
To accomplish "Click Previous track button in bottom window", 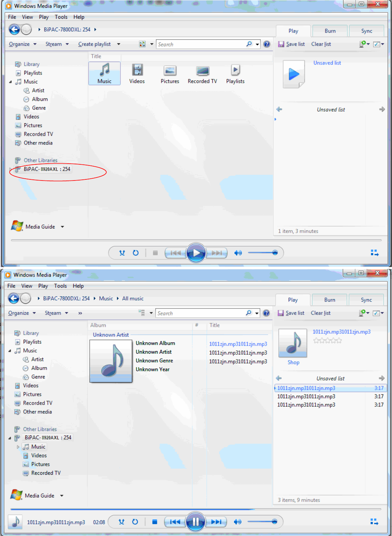I will pos(175,522).
